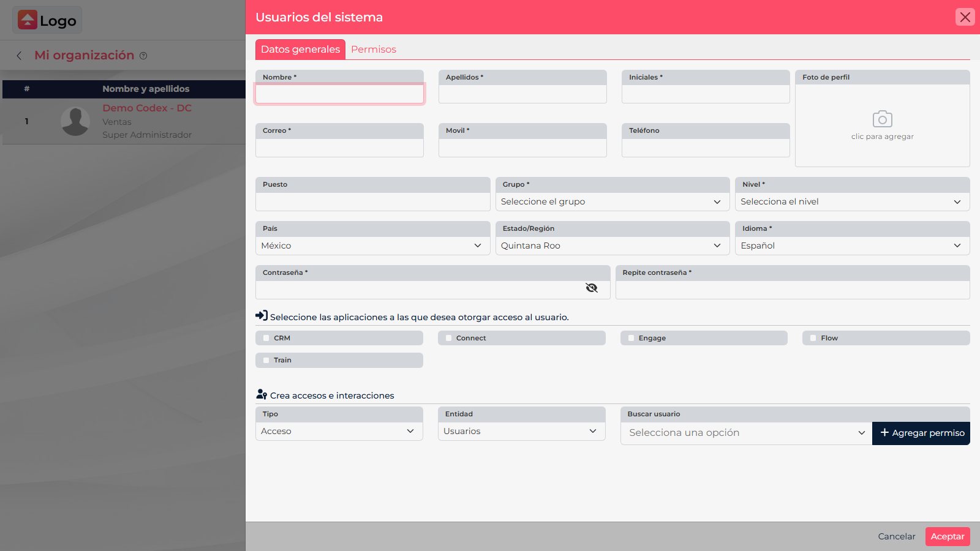Open the Idioma dropdown

coord(852,246)
